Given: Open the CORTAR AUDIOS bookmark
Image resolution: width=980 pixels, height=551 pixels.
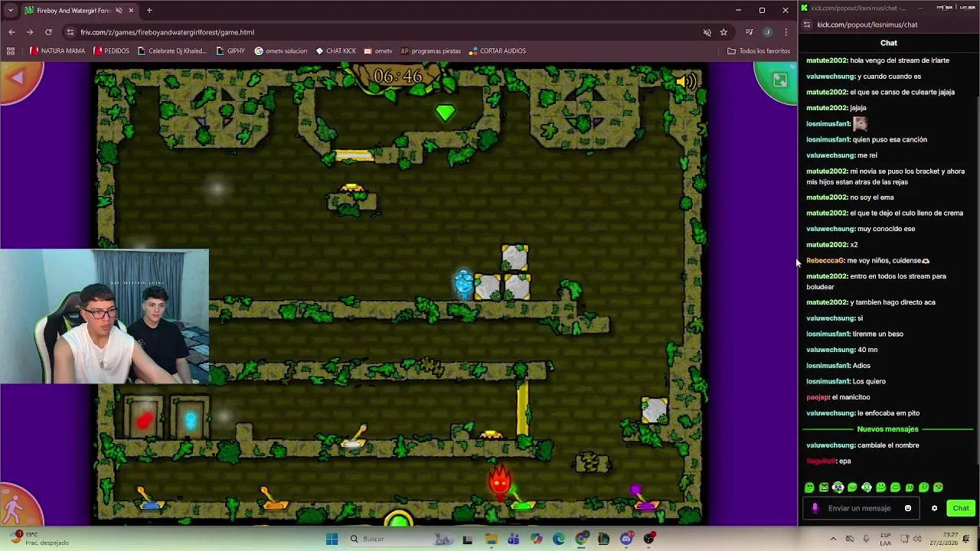Looking at the screenshot, I should 497,51.
